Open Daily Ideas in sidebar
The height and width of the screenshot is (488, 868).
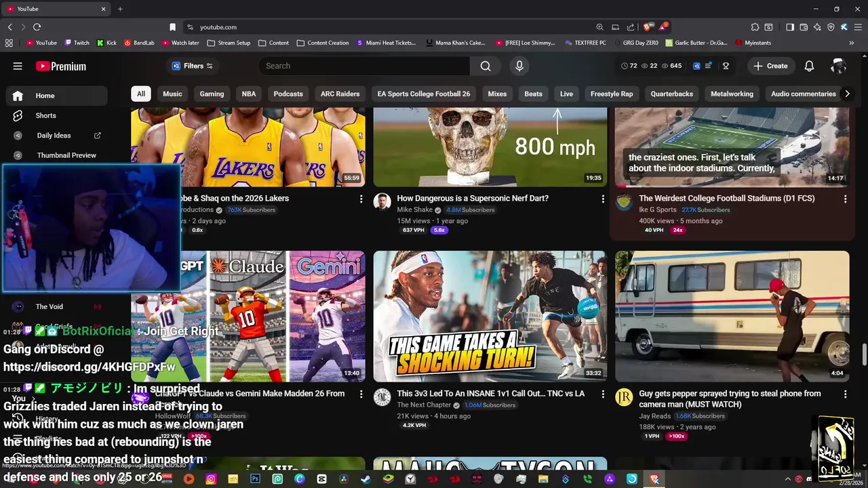pos(57,136)
